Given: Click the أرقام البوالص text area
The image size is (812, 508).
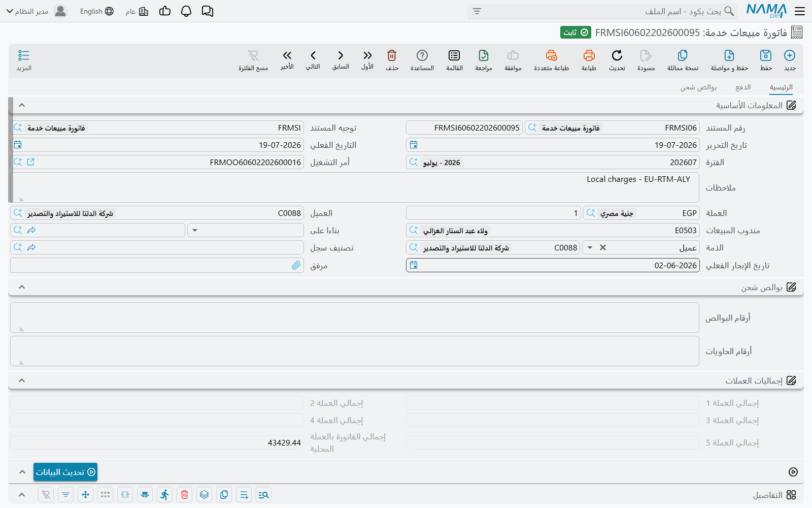Looking at the screenshot, I should [x=355, y=317].
